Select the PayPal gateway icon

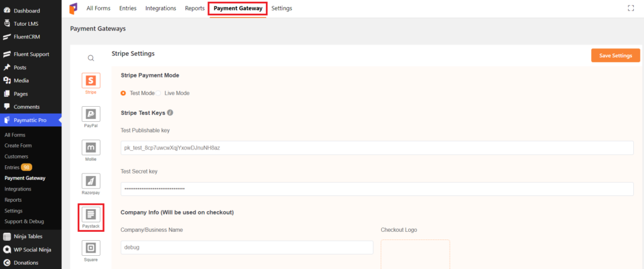pyautogui.click(x=91, y=114)
